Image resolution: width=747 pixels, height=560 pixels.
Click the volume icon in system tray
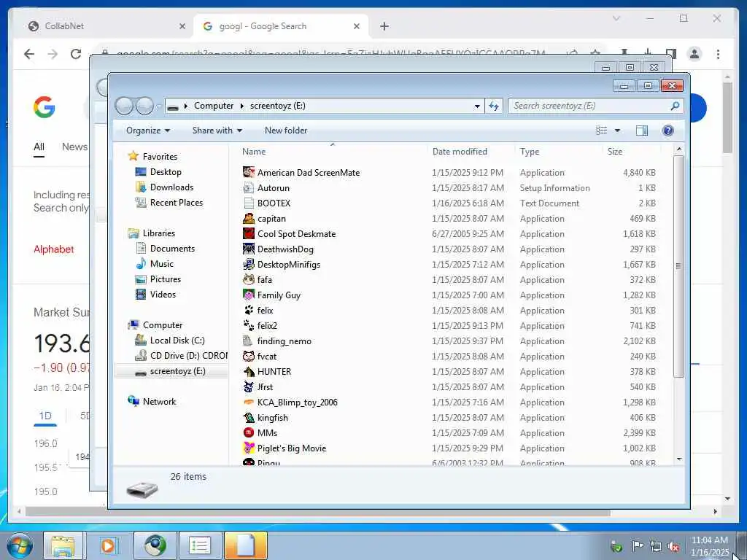point(673,547)
